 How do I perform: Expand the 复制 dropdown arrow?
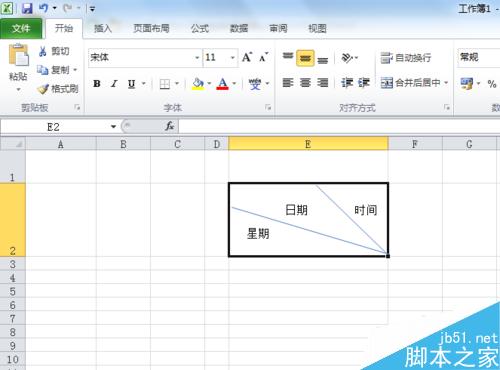point(75,70)
